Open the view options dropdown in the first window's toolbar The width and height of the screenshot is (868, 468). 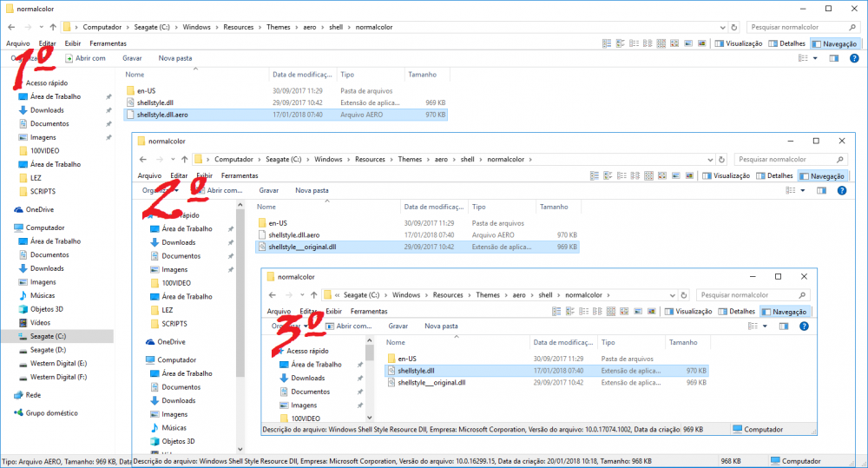(814, 58)
